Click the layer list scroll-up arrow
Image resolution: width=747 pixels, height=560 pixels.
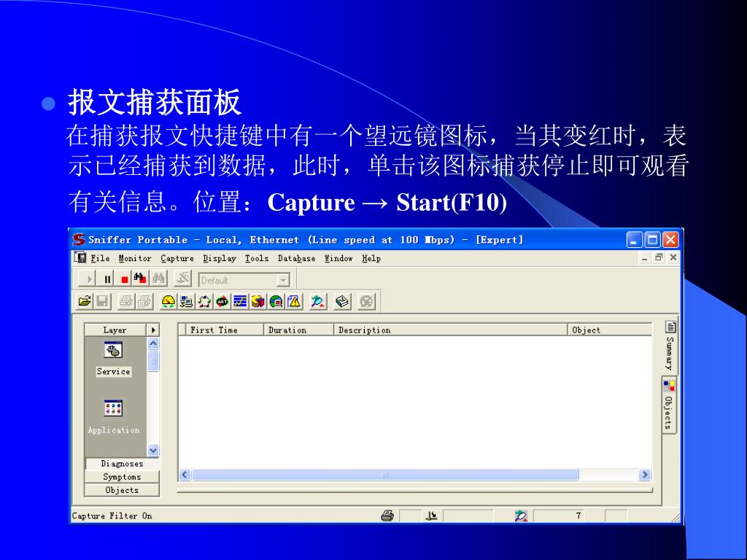click(x=153, y=343)
